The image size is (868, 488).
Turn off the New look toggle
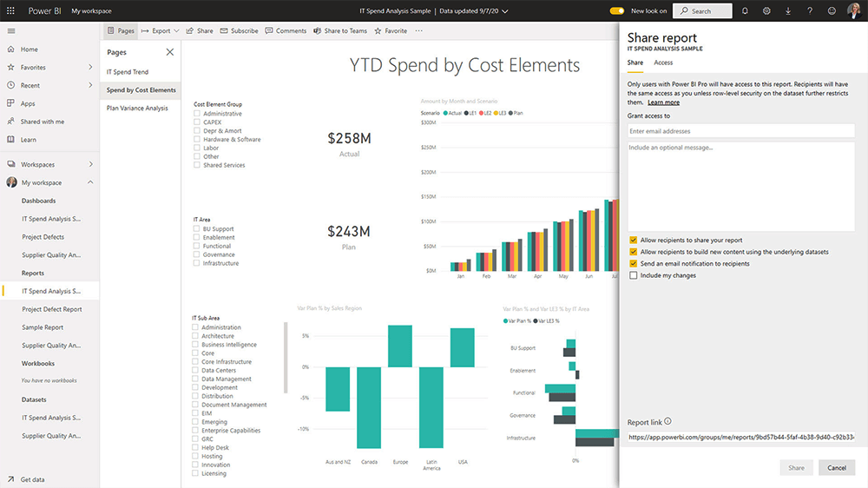point(617,11)
